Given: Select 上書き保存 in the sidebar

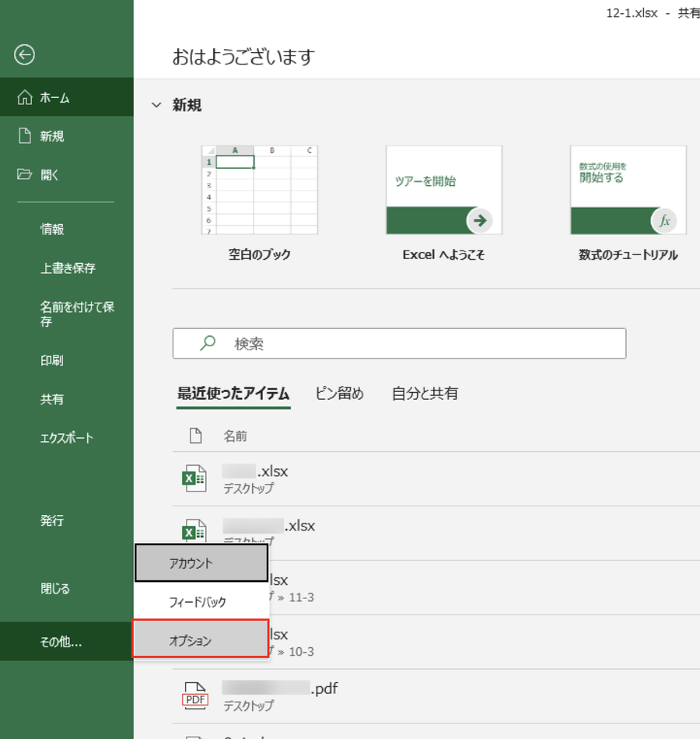Looking at the screenshot, I should [x=67, y=268].
